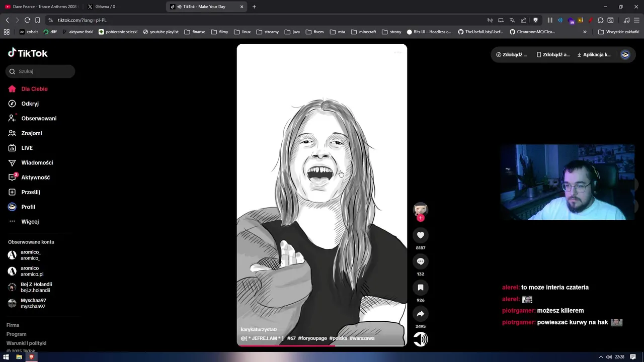
Task: Open the spinning sound disc icon
Action: pos(421,339)
